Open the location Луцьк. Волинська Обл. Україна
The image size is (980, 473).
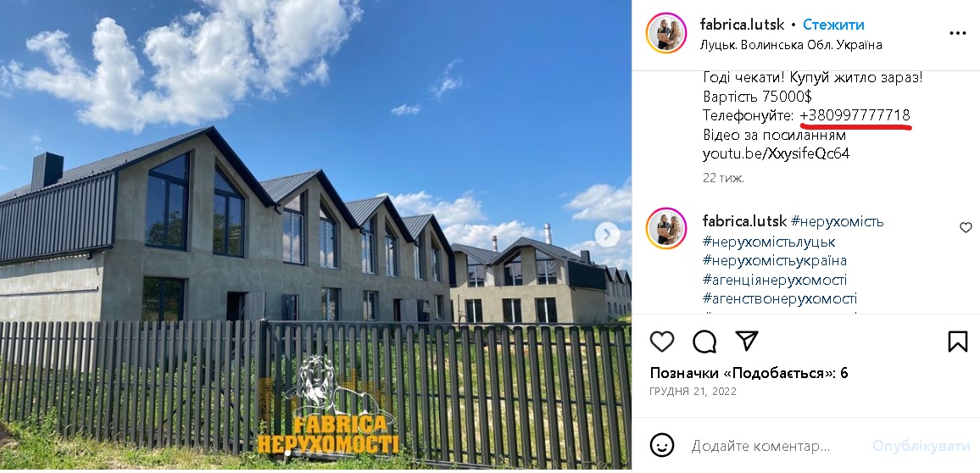tap(791, 45)
